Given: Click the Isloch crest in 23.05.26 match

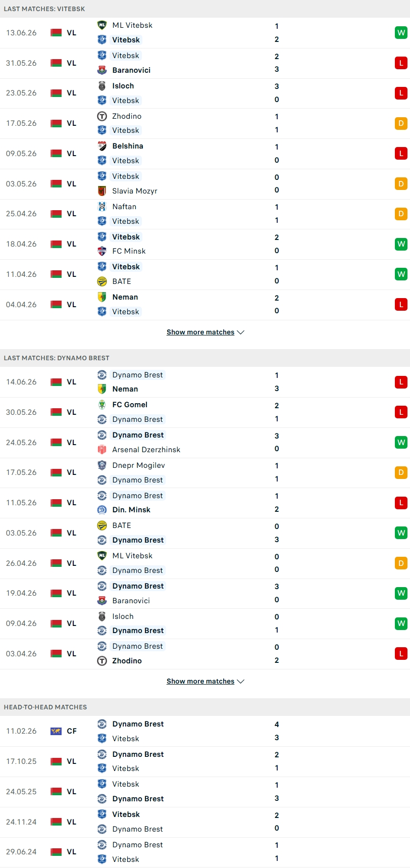Looking at the screenshot, I should coord(102,86).
